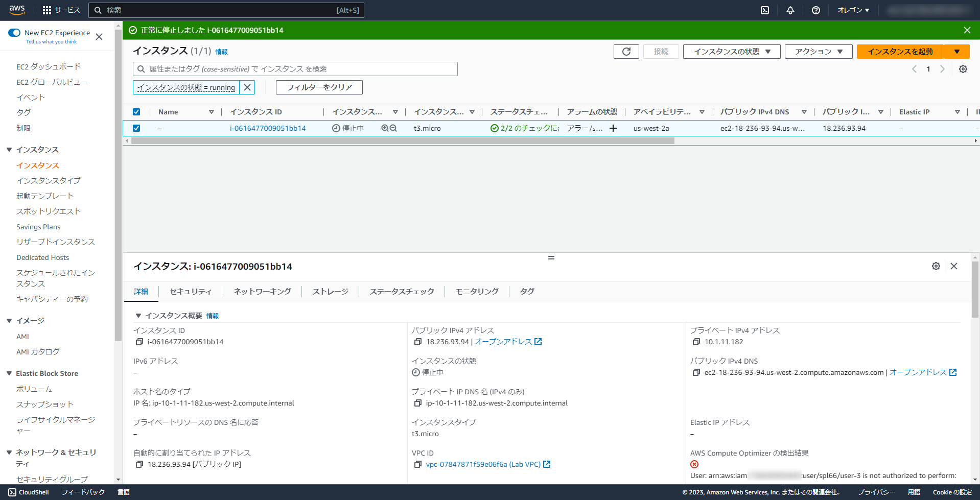Open the Lab VPC link vpc-07847871f59e06f6a

[x=483, y=464]
